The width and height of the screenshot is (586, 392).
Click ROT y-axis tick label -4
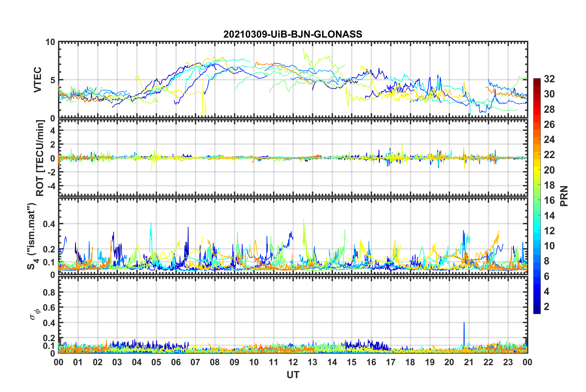click(51, 186)
